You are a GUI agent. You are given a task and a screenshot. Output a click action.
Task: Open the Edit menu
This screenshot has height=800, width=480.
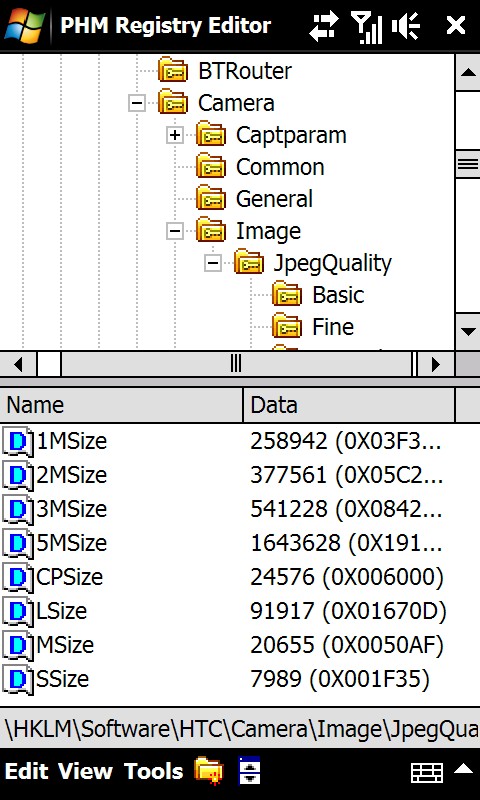tap(27, 771)
